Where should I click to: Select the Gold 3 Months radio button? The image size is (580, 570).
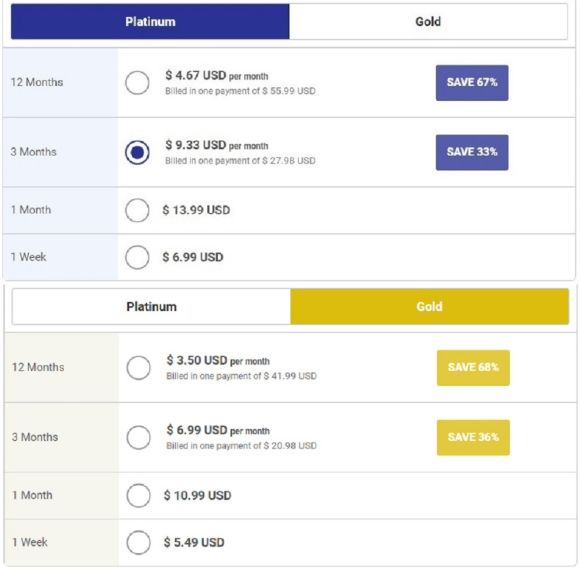[x=138, y=437]
